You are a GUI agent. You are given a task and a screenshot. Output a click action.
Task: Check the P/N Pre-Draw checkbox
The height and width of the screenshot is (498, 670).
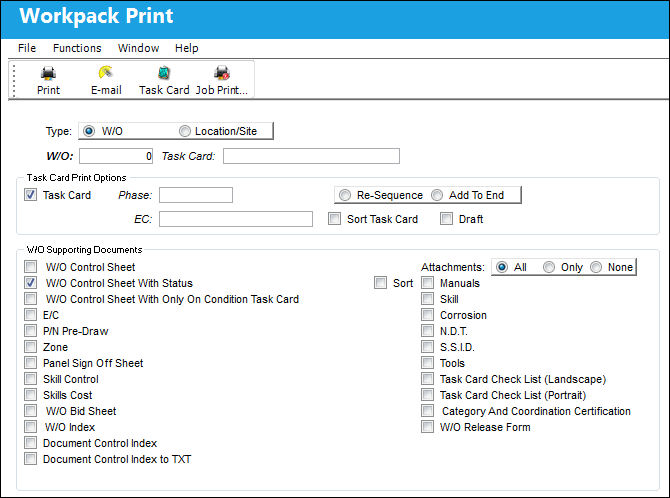tap(30, 330)
